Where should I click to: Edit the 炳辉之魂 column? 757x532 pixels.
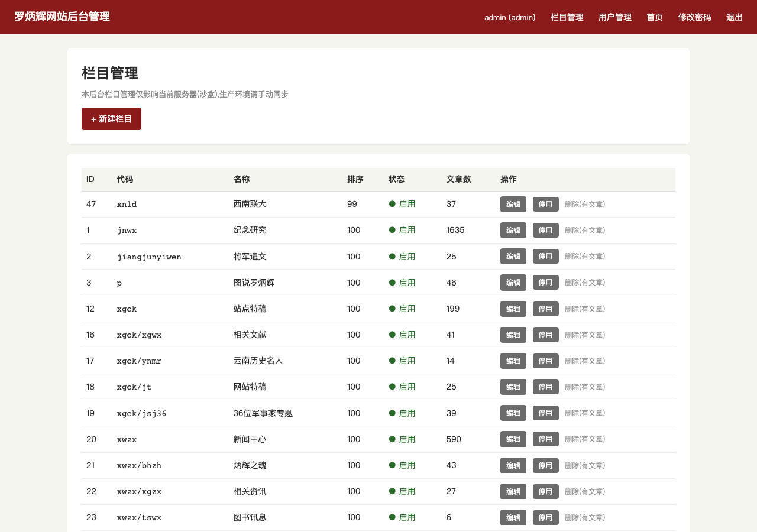coord(513,465)
